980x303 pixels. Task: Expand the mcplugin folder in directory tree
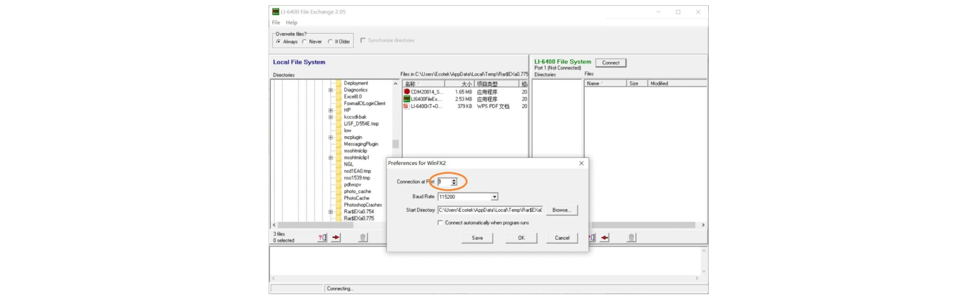pos(330,137)
